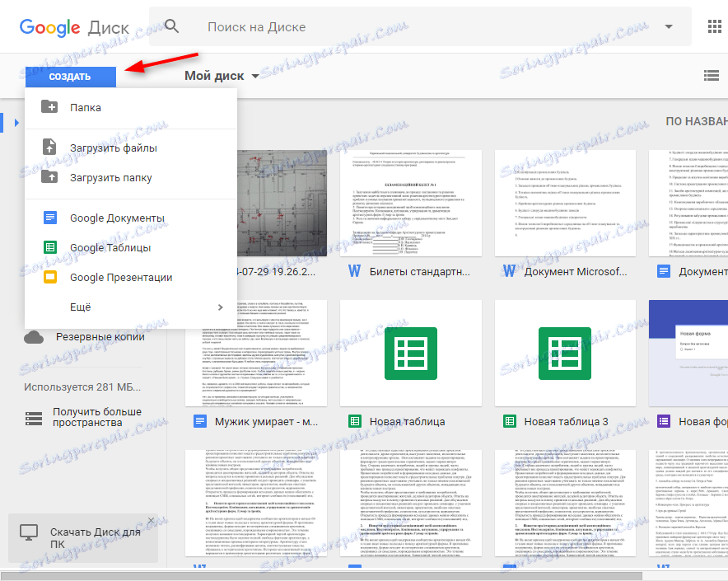
Task: Click the Sheets icon of Новая таблица
Action: tap(355, 422)
